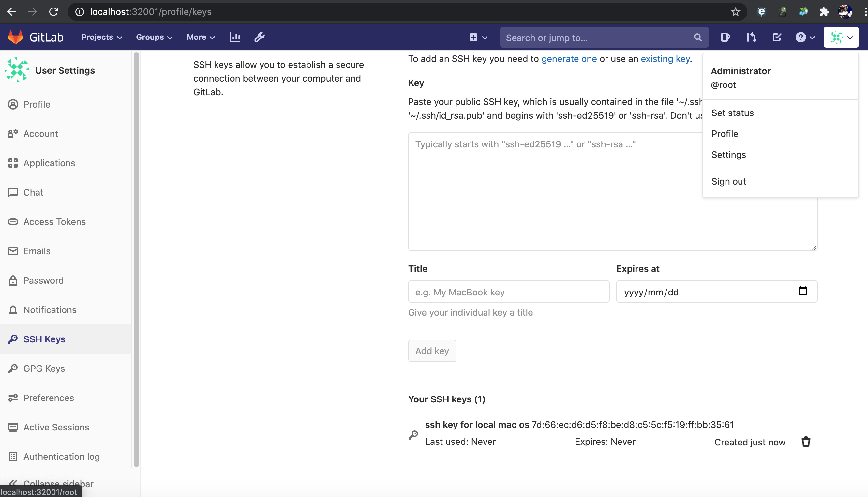Click into the key Title field
Image resolution: width=868 pixels, height=497 pixels.
508,292
